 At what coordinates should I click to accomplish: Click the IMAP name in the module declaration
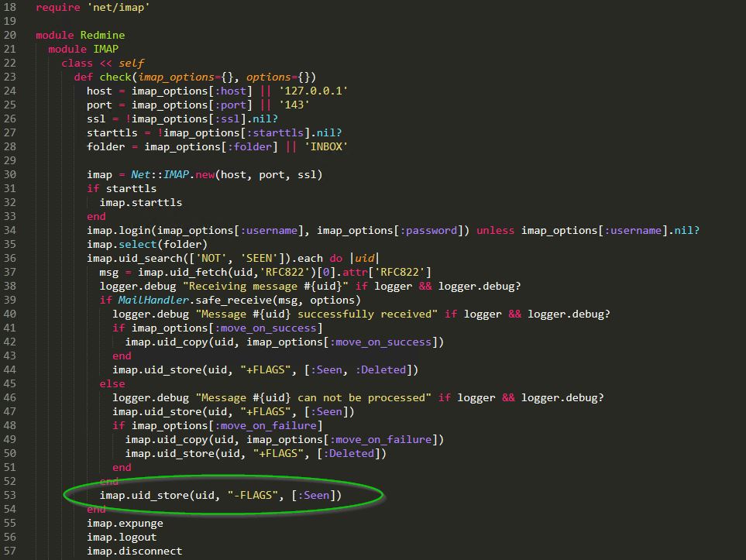click(x=105, y=49)
